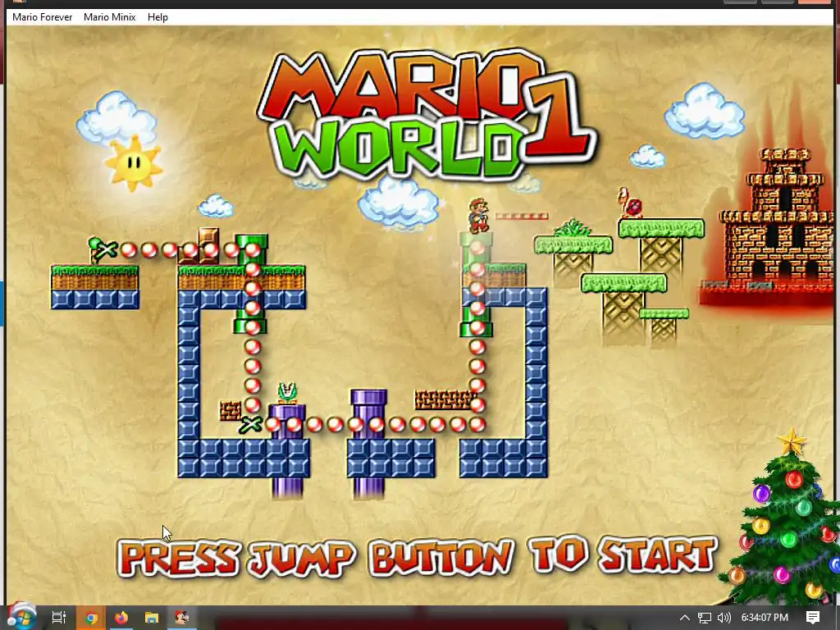
Task: Open the Mario Minix menu
Action: [109, 17]
